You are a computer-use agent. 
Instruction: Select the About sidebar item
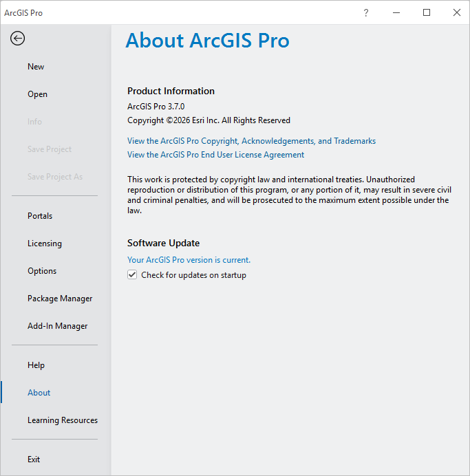39,393
